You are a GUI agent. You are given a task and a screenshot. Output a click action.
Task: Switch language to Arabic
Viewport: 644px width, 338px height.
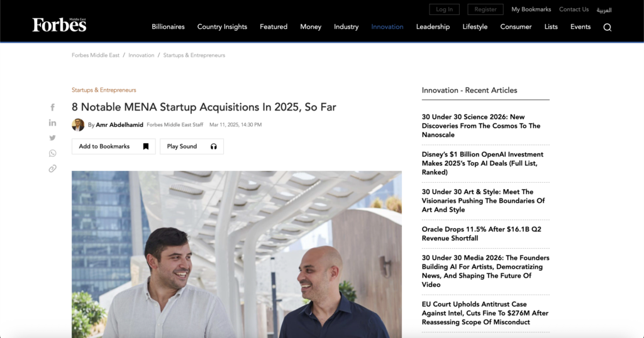[604, 10]
